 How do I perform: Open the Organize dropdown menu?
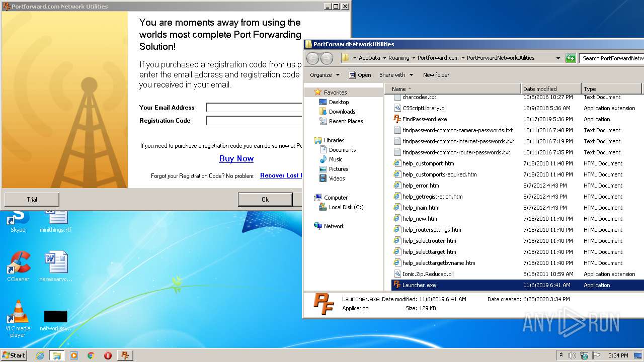tap(325, 75)
